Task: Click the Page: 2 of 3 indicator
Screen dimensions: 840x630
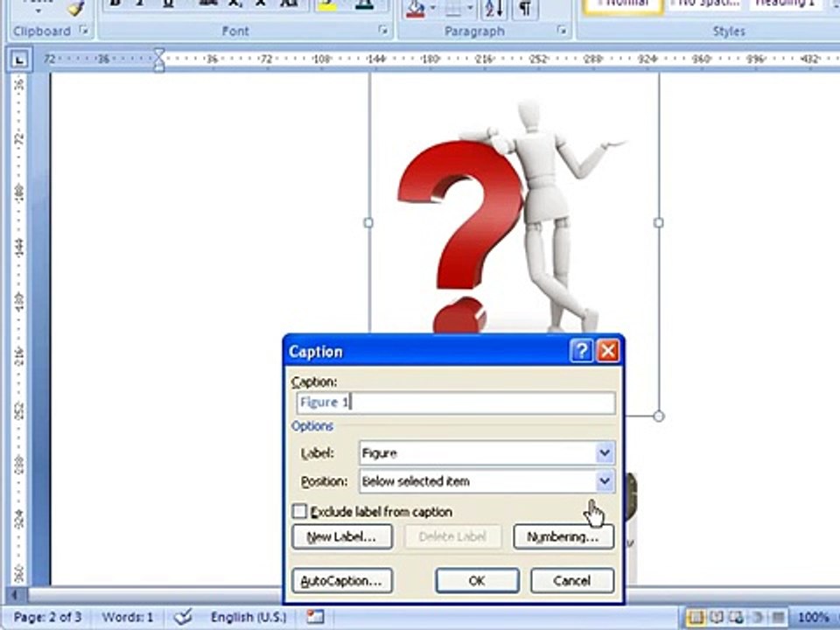Action: [x=47, y=617]
